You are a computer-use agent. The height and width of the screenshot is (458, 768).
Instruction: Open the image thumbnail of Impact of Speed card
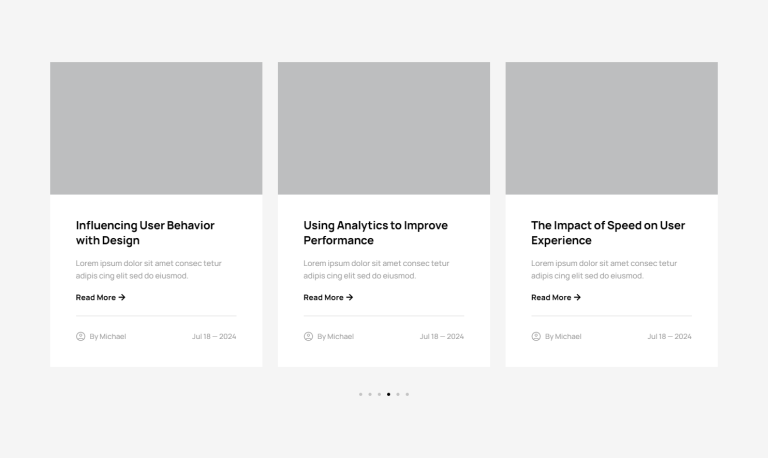coord(611,128)
